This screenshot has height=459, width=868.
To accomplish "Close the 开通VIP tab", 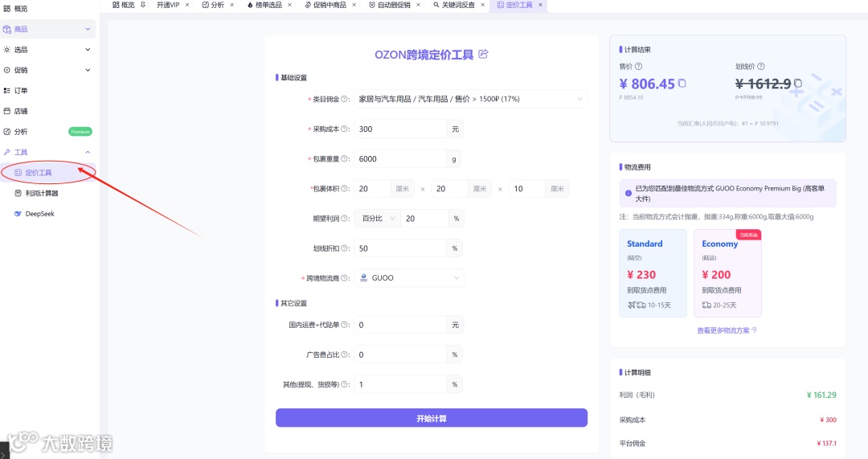I will (187, 5).
